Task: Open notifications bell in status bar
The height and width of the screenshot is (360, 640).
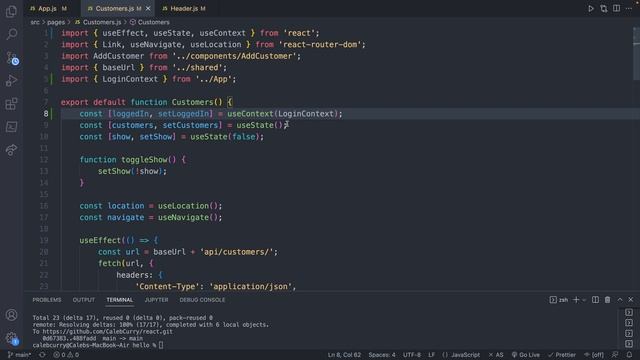Action: (x=629, y=355)
